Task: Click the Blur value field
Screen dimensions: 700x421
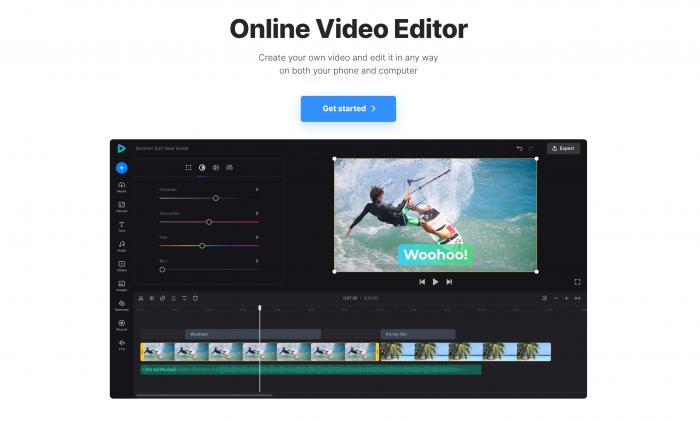Action: click(257, 261)
